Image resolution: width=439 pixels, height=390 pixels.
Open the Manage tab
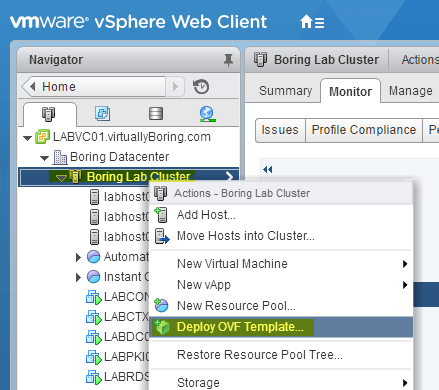[411, 91]
